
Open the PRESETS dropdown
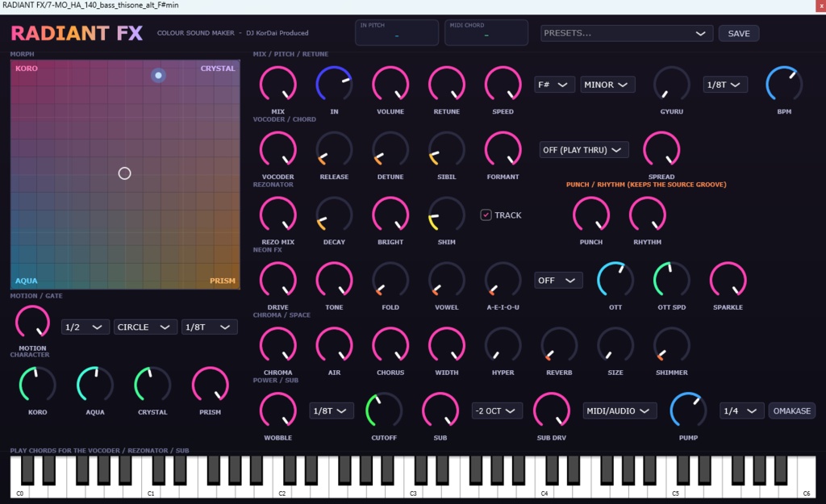click(626, 33)
